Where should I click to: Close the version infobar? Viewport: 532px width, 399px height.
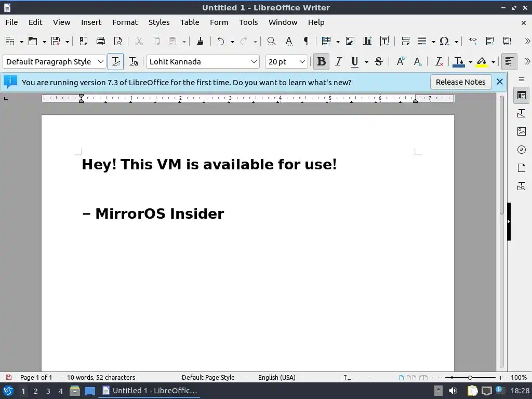pos(499,82)
